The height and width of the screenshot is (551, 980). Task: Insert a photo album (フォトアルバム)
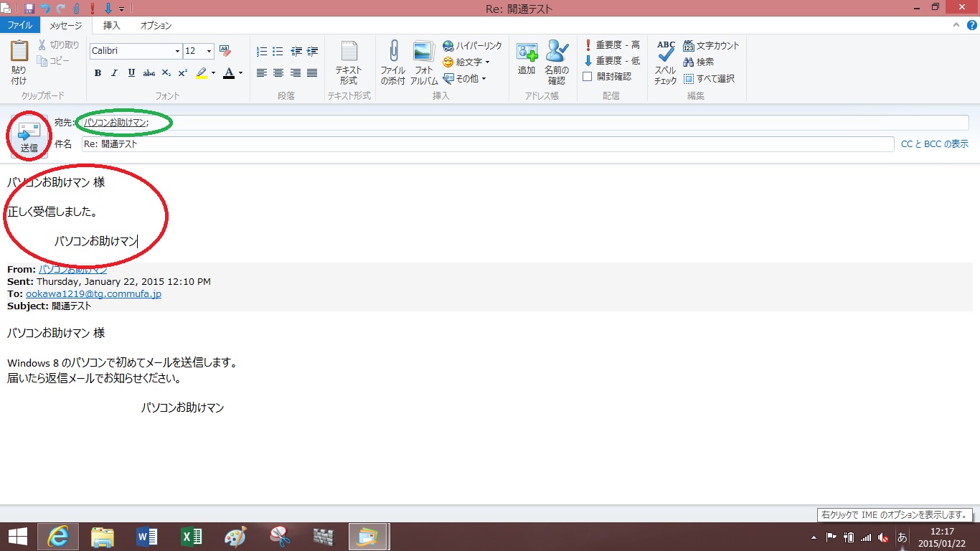[424, 63]
